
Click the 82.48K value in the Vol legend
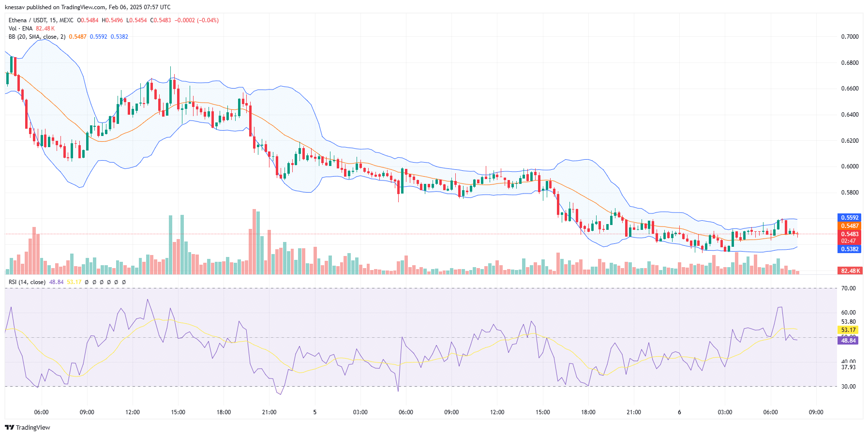coord(45,29)
